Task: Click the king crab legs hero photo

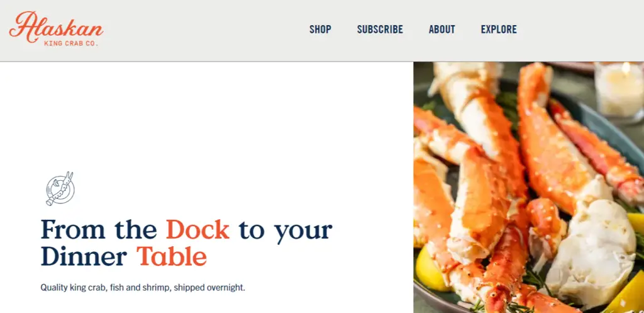Action: [x=528, y=188]
